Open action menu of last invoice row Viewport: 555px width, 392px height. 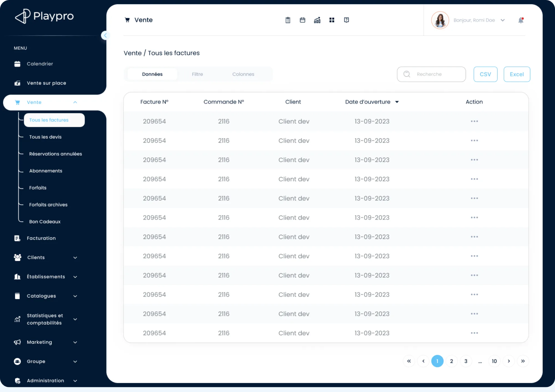474,333
